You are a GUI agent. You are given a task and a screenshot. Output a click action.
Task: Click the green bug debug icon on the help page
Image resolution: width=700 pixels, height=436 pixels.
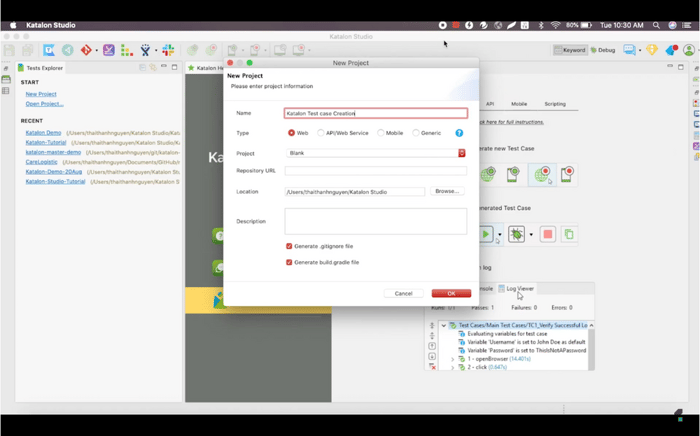[517, 234]
